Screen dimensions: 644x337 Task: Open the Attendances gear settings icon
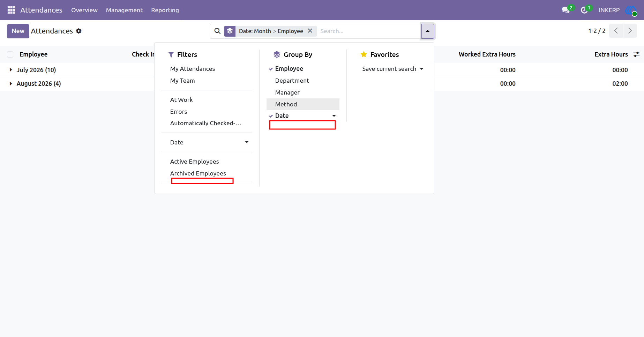tap(79, 31)
